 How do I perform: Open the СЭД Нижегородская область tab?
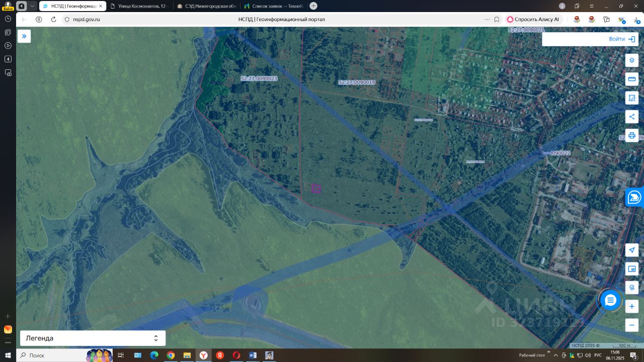tap(207, 6)
